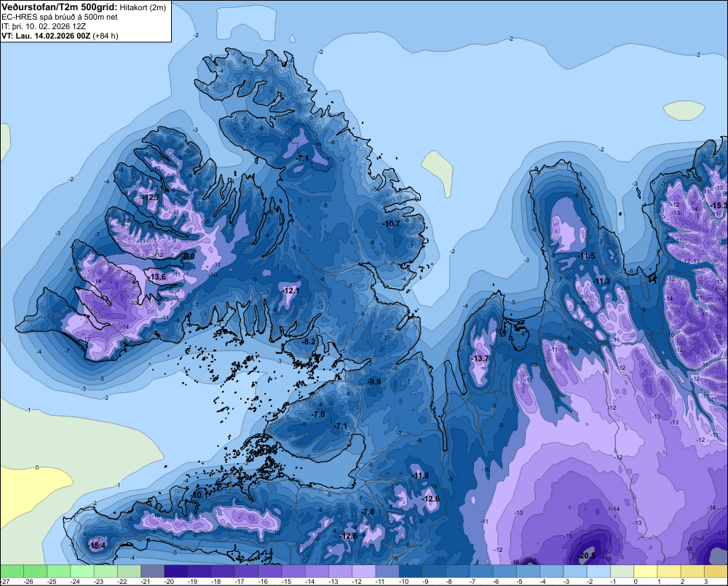Click the -11.3 temperature value
The image size is (728, 586).
[x=602, y=282]
